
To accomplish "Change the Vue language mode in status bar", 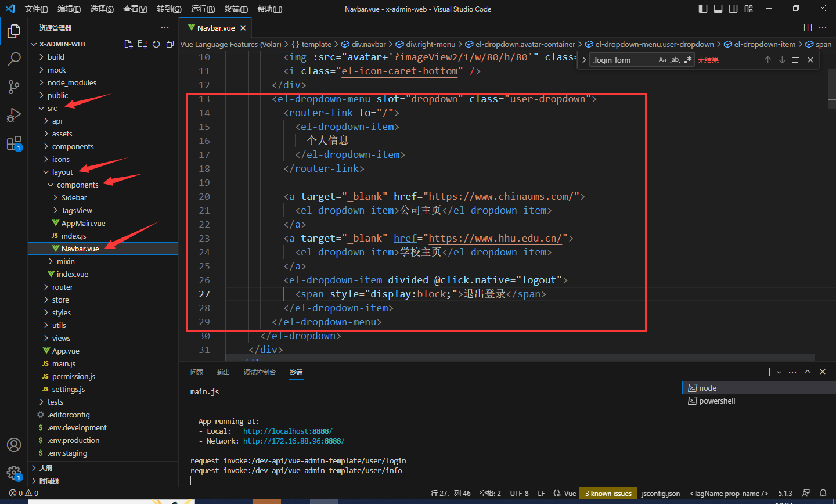I will [x=570, y=494].
